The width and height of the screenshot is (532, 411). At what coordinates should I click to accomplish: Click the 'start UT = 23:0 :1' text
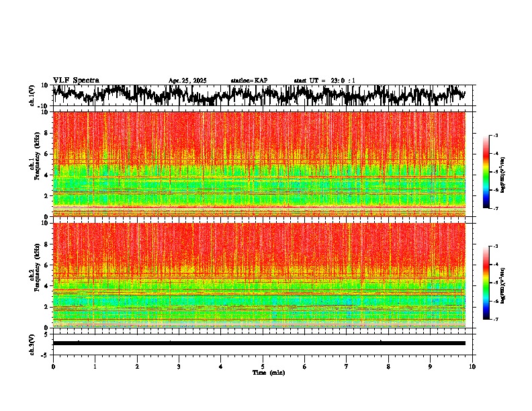point(324,81)
